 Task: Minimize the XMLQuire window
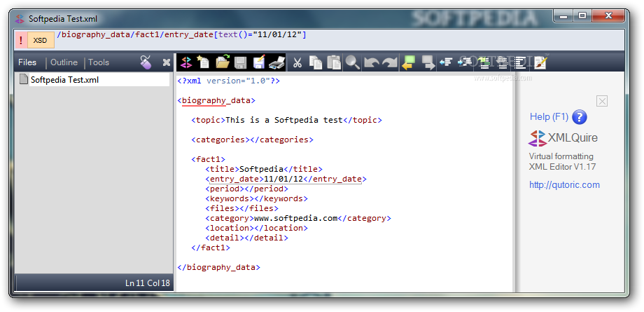tap(564, 16)
